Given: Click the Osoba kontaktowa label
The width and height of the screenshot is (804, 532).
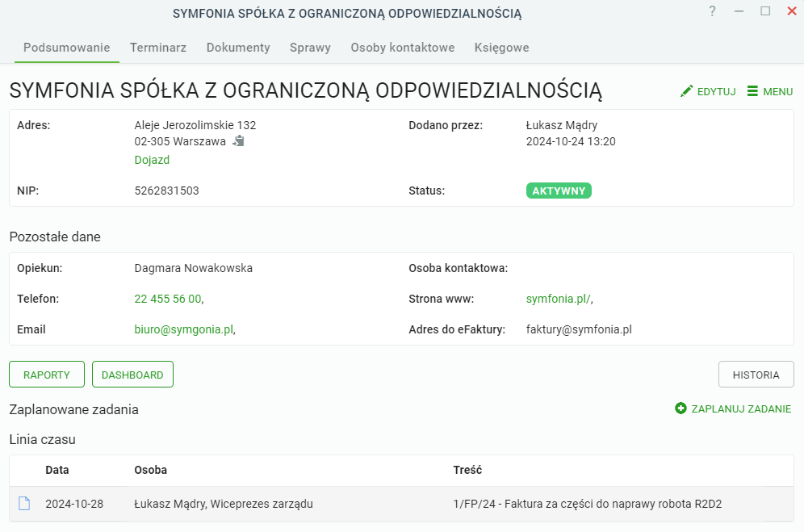Looking at the screenshot, I should [x=459, y=268].
